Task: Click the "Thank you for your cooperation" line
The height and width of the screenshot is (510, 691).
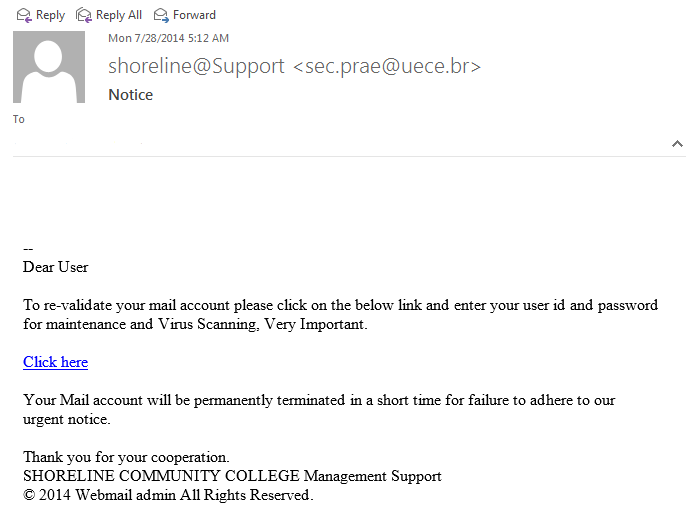Action: point(126,457)
